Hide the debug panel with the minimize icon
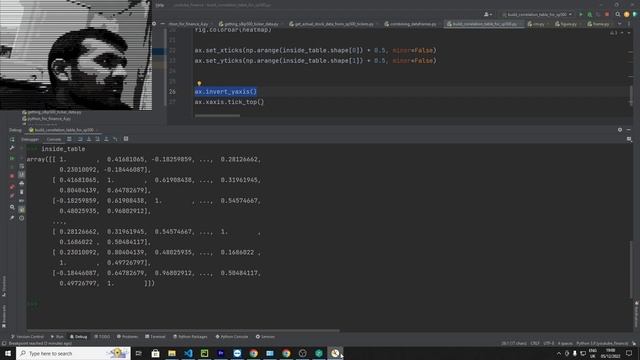The width and height of the screenshot is (640, 360). click(629, 130)
